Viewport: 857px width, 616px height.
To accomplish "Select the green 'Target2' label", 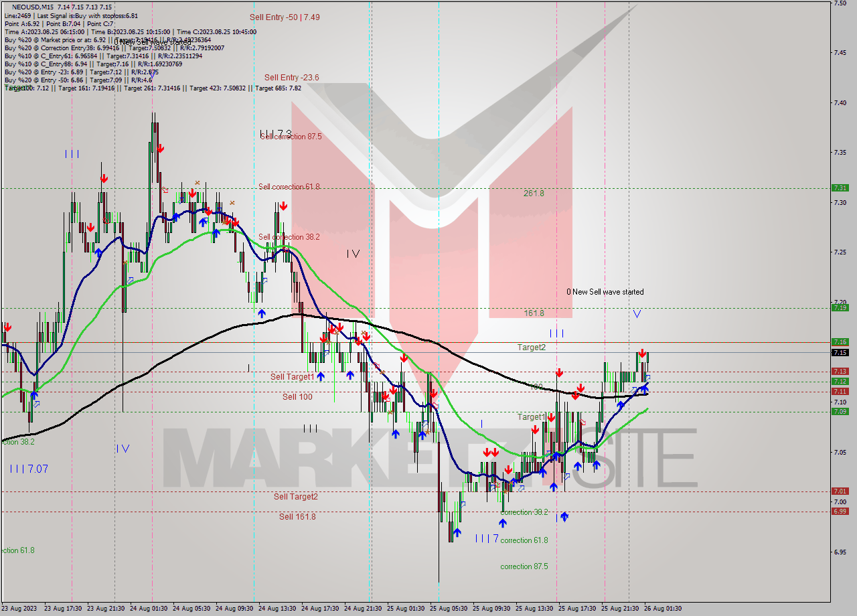I will (x=532, y=348).
